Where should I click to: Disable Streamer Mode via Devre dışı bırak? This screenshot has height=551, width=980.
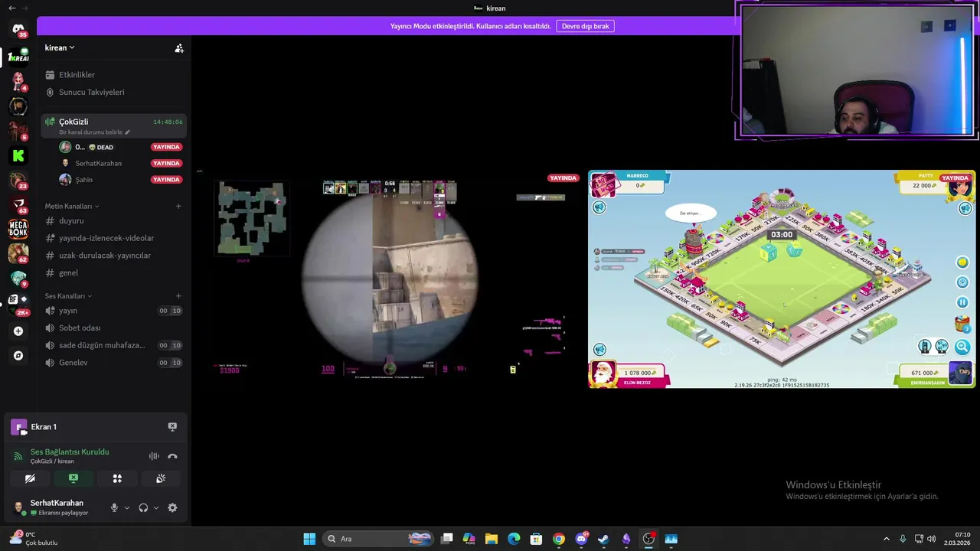click(586, 26)
